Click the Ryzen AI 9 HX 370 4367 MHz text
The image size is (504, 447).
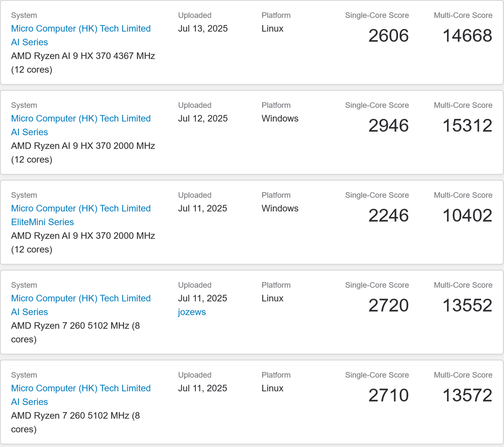[83, 56]
